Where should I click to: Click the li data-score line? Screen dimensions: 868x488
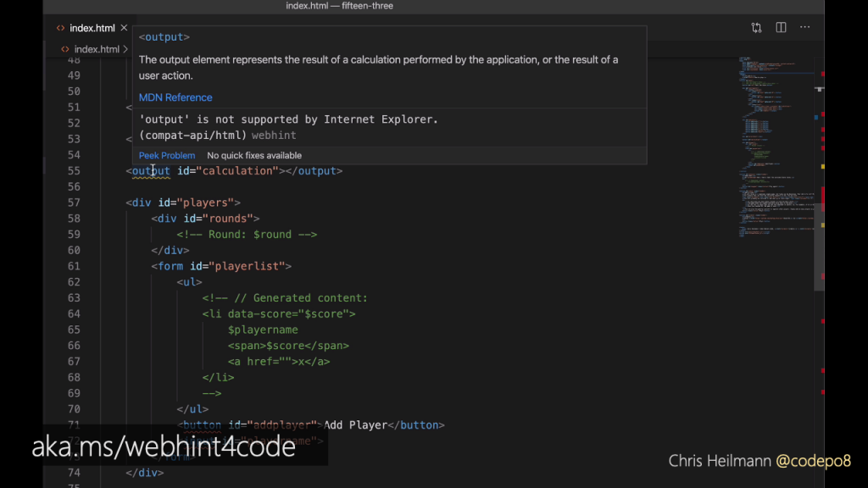(x=278, y=313)
